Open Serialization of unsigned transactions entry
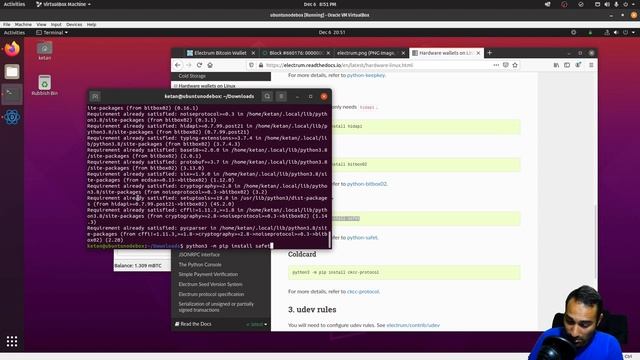Viewport: 640px width, 360px height. 216,307
